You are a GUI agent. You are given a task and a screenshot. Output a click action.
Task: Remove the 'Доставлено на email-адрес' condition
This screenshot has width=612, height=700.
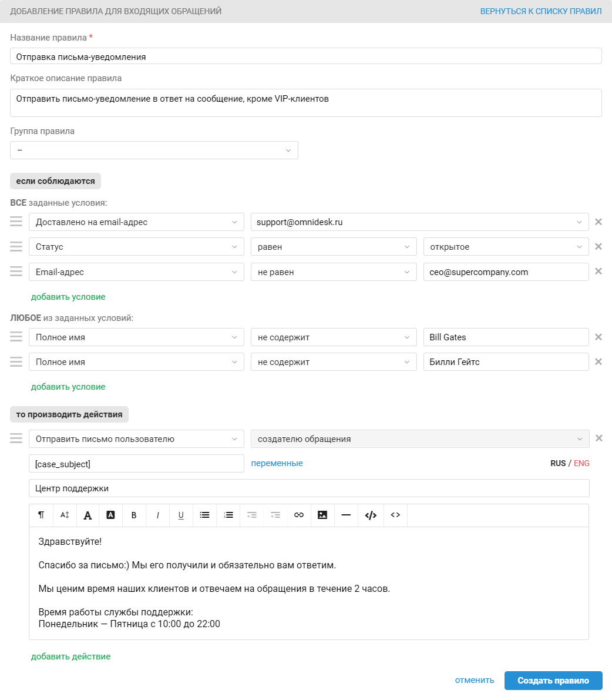598,222
